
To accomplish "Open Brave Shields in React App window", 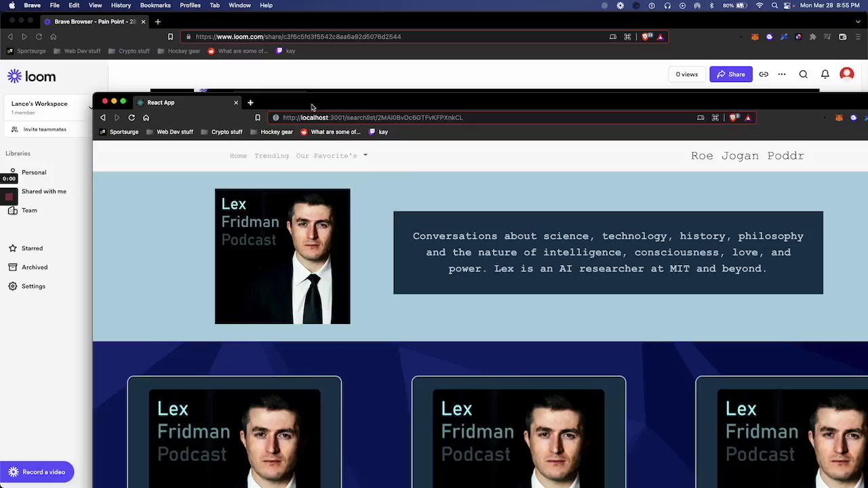I will tap(734, 117).
